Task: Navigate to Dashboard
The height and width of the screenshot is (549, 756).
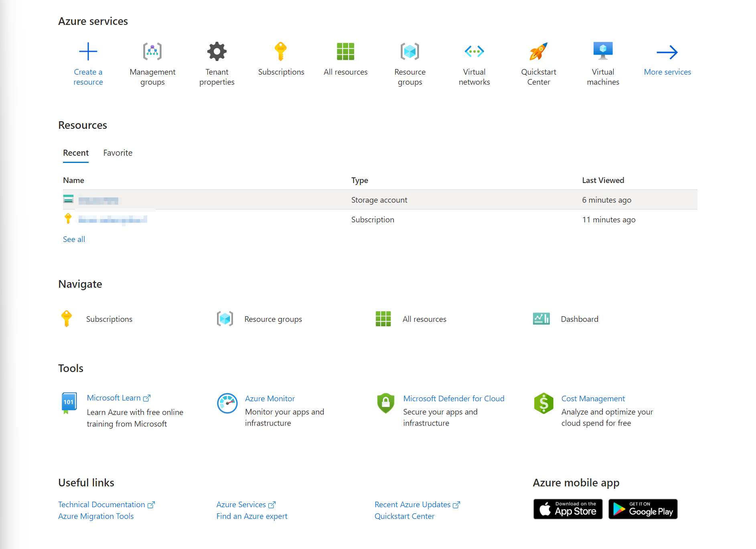Action: pyautogui.click(x=579, y=319)
